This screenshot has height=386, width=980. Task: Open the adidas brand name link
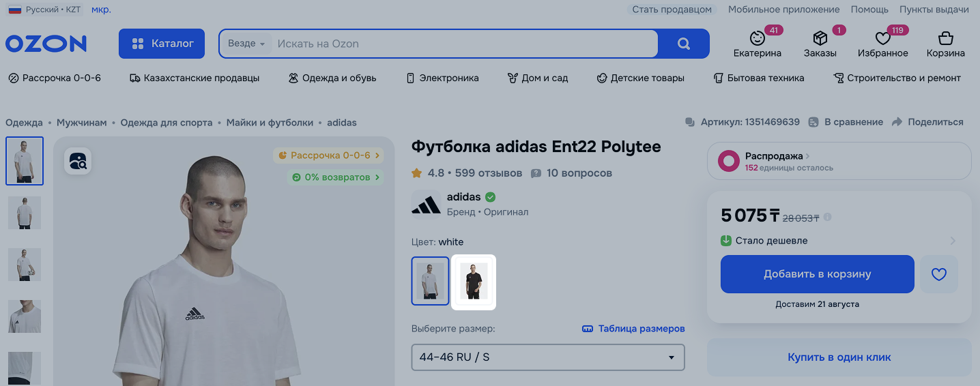pyautogui.click(x=464, y=197)
